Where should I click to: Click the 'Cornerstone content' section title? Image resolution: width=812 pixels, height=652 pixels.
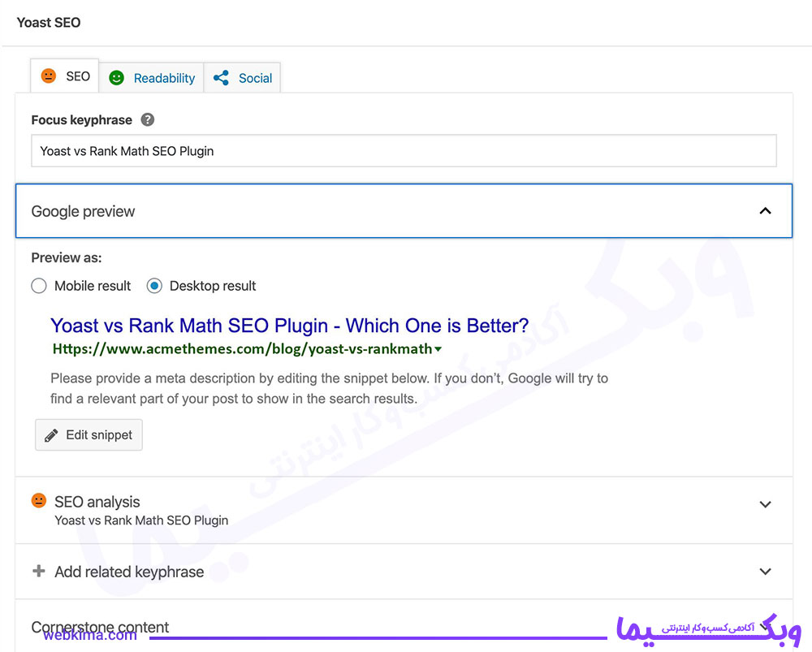coord(100,627)
